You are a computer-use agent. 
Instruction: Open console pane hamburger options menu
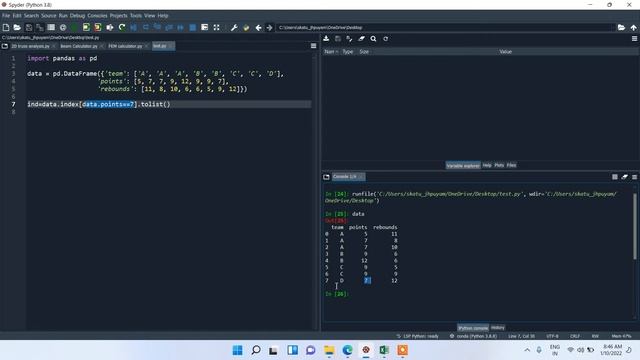[634, 177]
